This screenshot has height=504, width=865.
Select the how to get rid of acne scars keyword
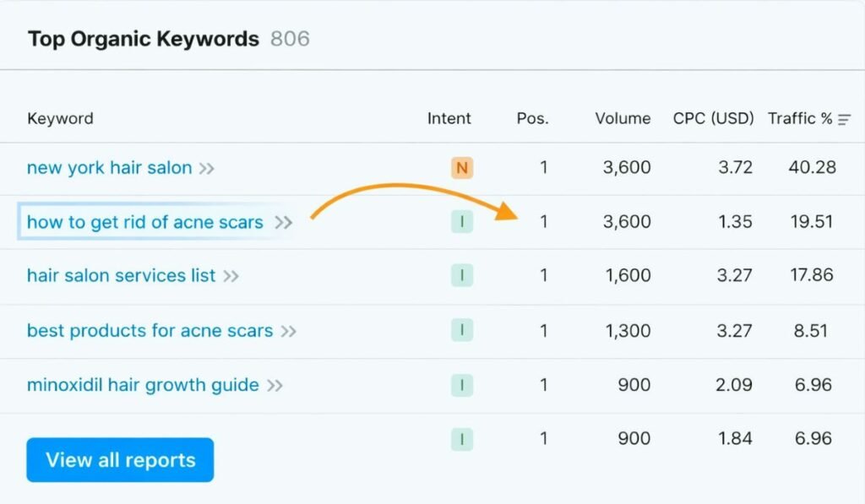click(145, 221)
